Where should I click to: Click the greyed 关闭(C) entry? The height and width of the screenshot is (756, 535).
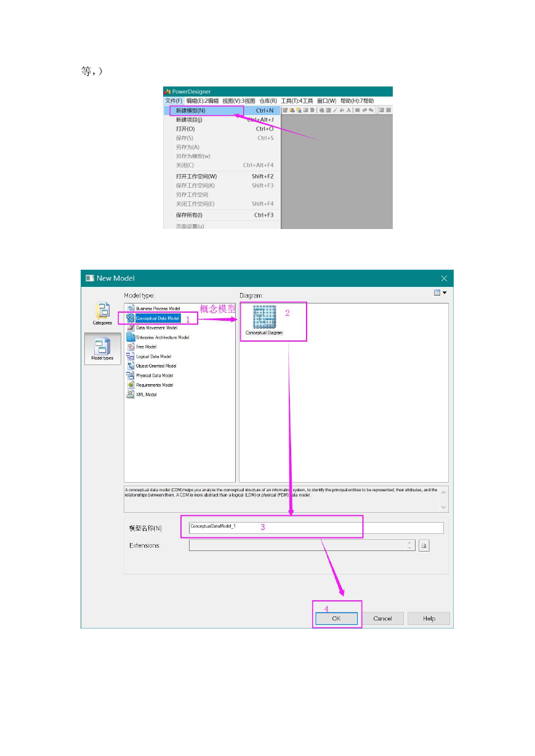222,165
